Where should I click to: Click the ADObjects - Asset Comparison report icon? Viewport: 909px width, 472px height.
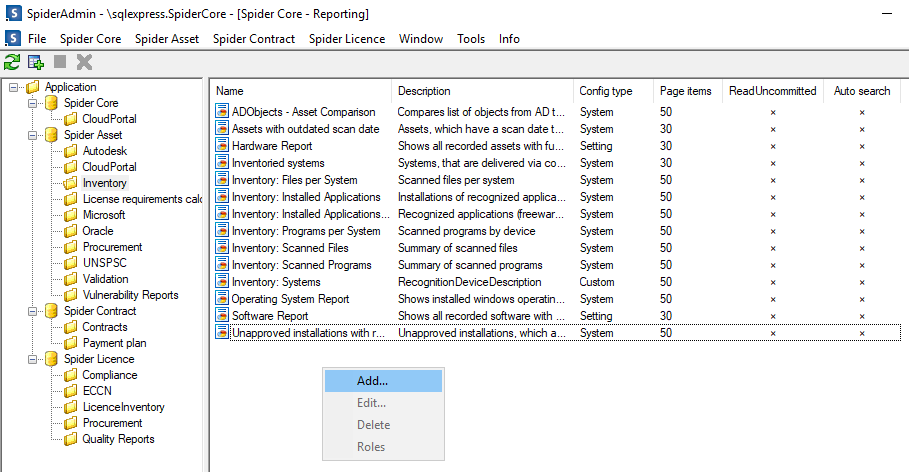click(221, 111)
